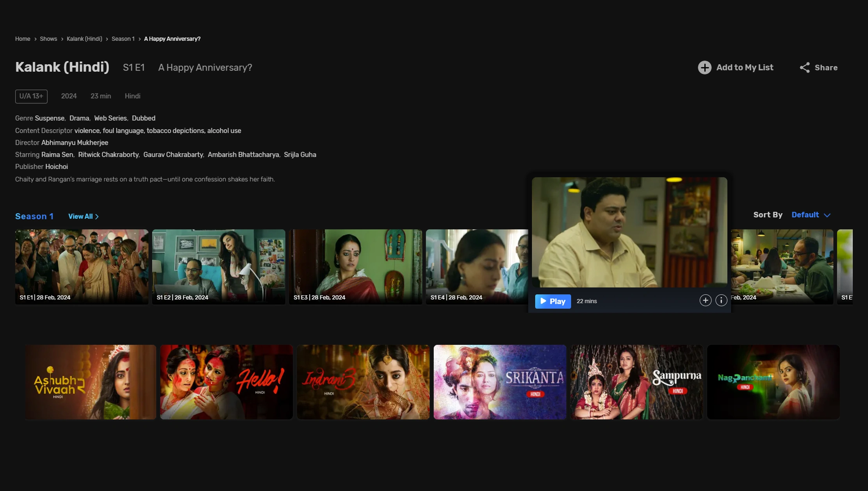Open director Abhimanyu Mukherjee link
This screenshot has height=491, width=868.
(75, 143)
